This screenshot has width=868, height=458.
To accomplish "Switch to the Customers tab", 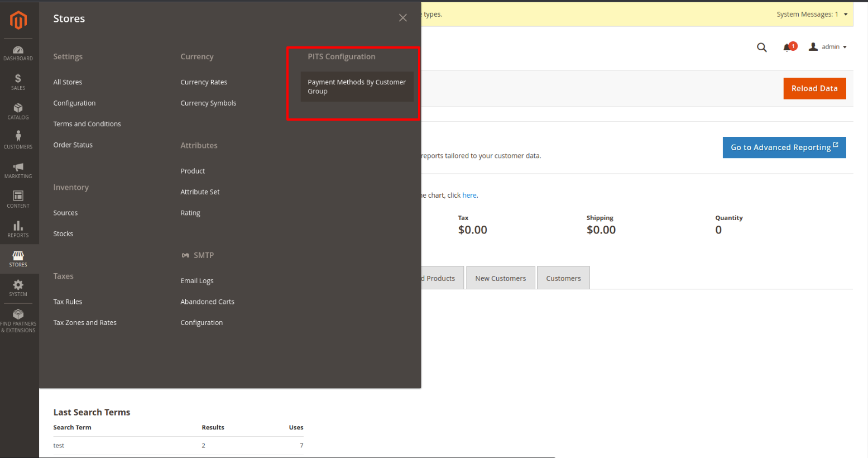I will (x=563, y=278).
